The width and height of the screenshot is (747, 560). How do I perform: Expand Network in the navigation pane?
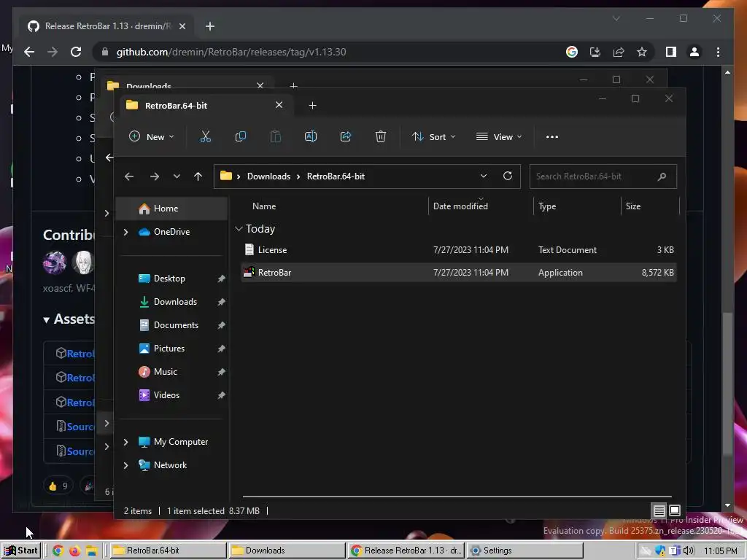pos(125,465)
